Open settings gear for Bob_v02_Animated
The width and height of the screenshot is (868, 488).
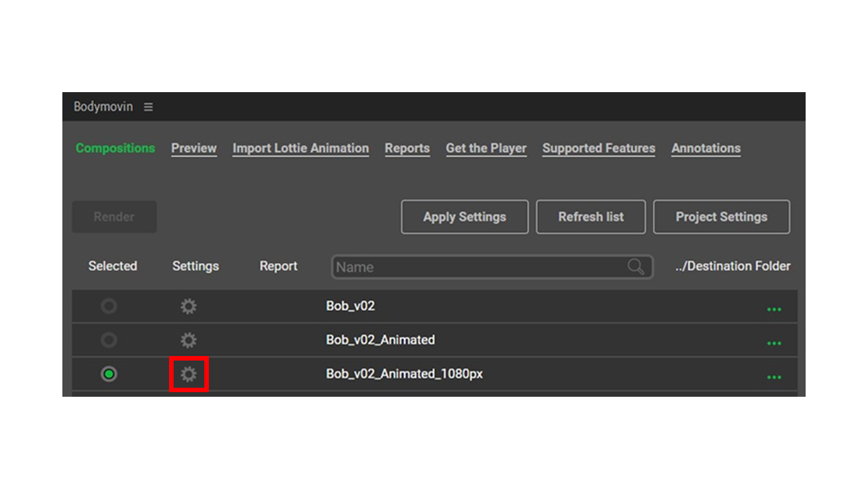click(188, 340)
